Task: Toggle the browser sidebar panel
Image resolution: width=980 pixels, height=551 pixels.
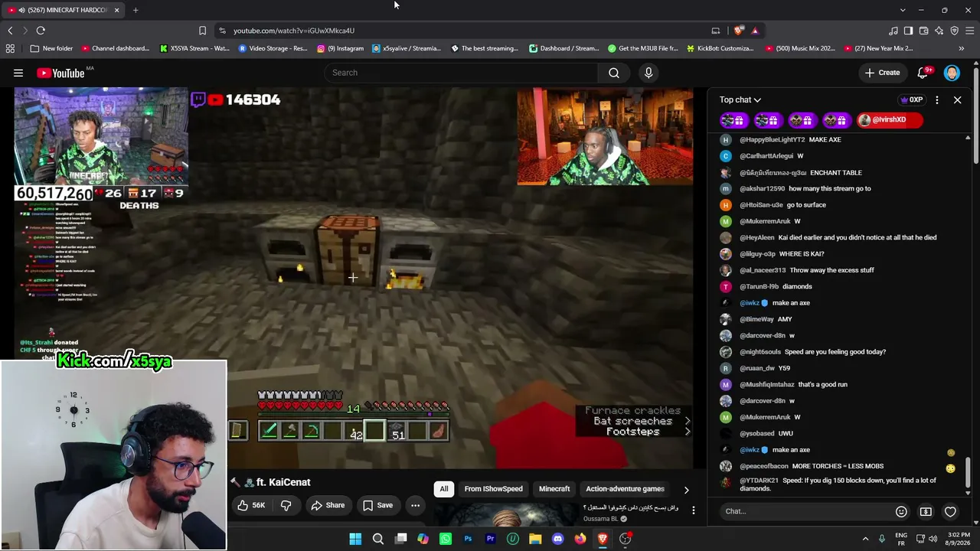Action: (908, 31)
